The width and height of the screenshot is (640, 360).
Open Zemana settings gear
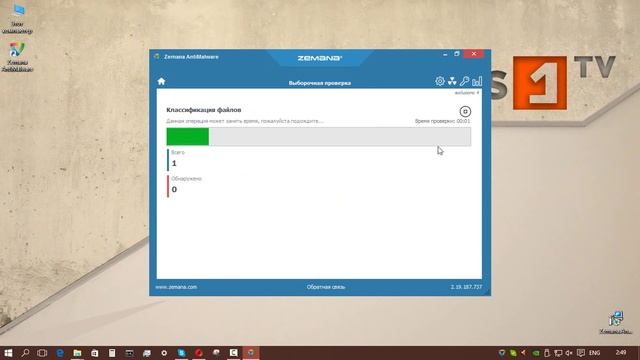click(x=440, y=81)
